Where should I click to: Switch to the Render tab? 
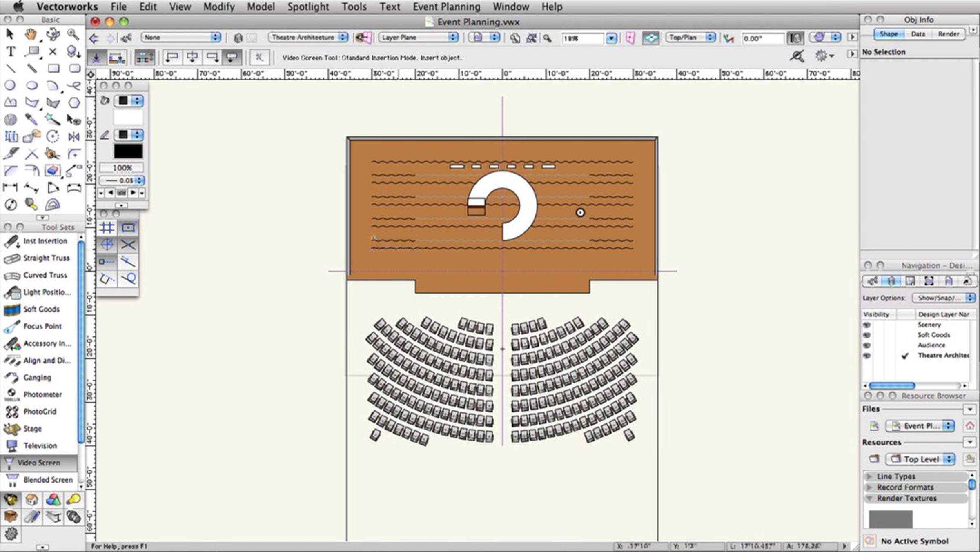pos(948,34)
